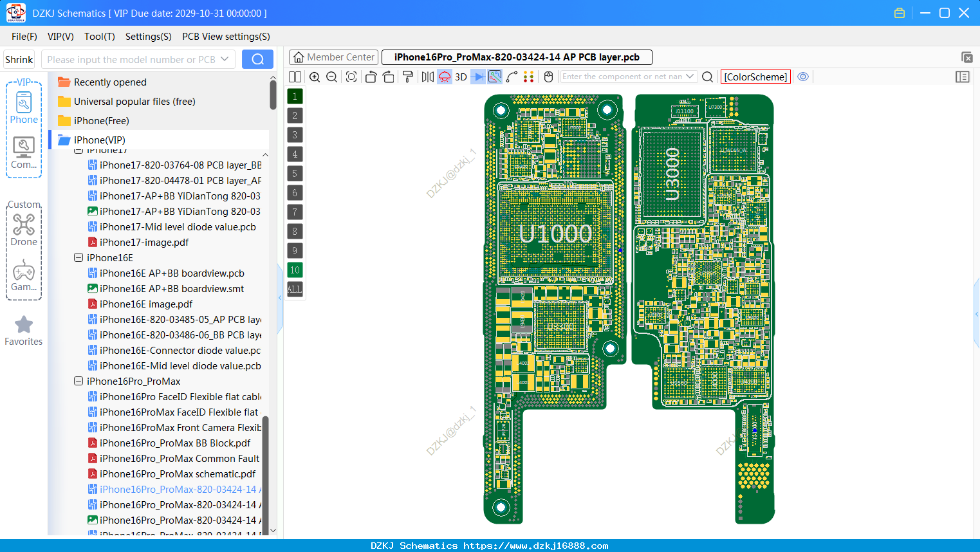This screenshot has width=980, height=552.
Task: Toggle the red highlight lamp tool
Action: (445, 77)
